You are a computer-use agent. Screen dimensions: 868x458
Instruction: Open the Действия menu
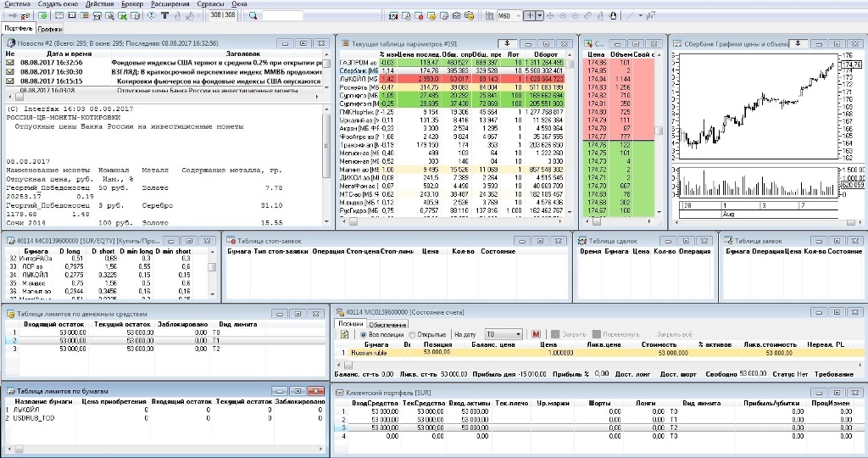point(100,4)
